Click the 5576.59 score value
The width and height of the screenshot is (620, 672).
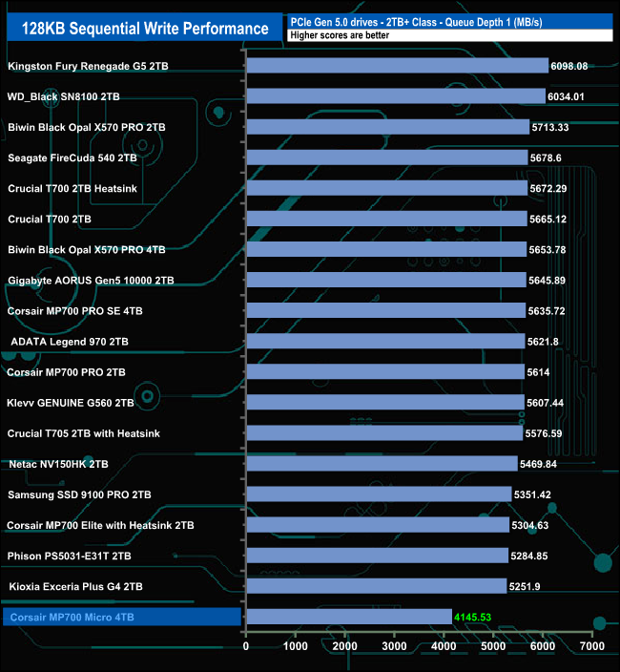coord(544,433)
